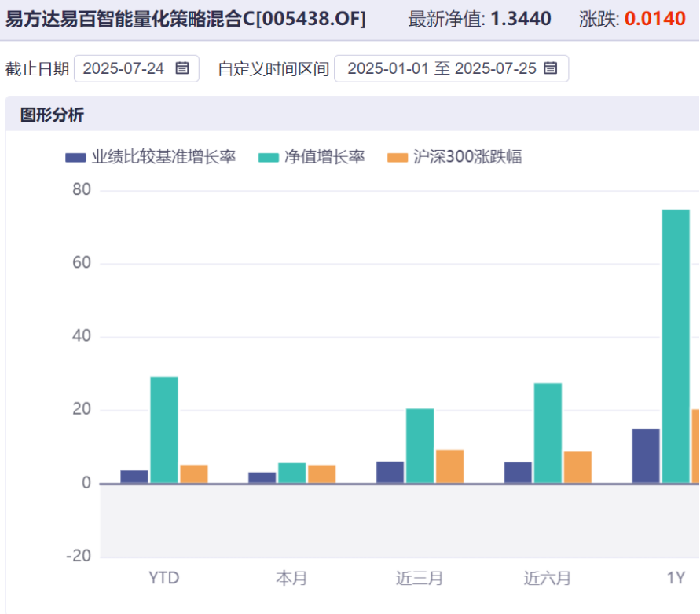This screenshot has height=614, width=700.
Task: Click the 业绩比较基准增长率 purple legend swatch
Action: [75, 158]
